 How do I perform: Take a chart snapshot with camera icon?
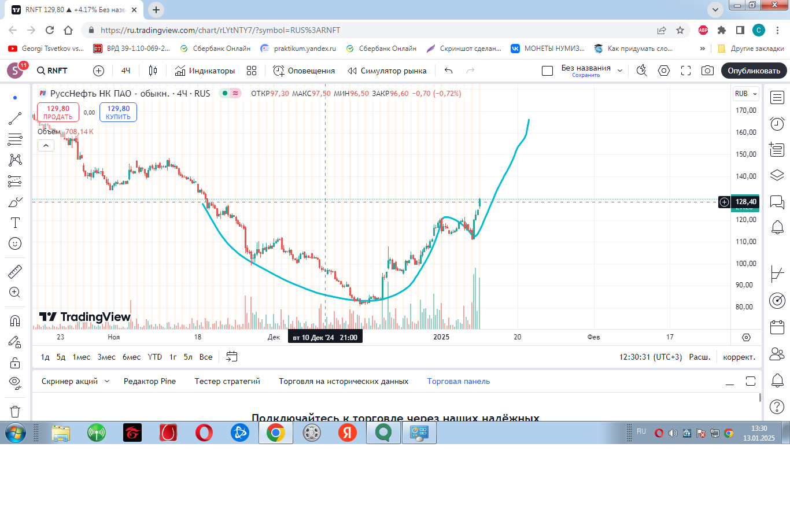707,71
